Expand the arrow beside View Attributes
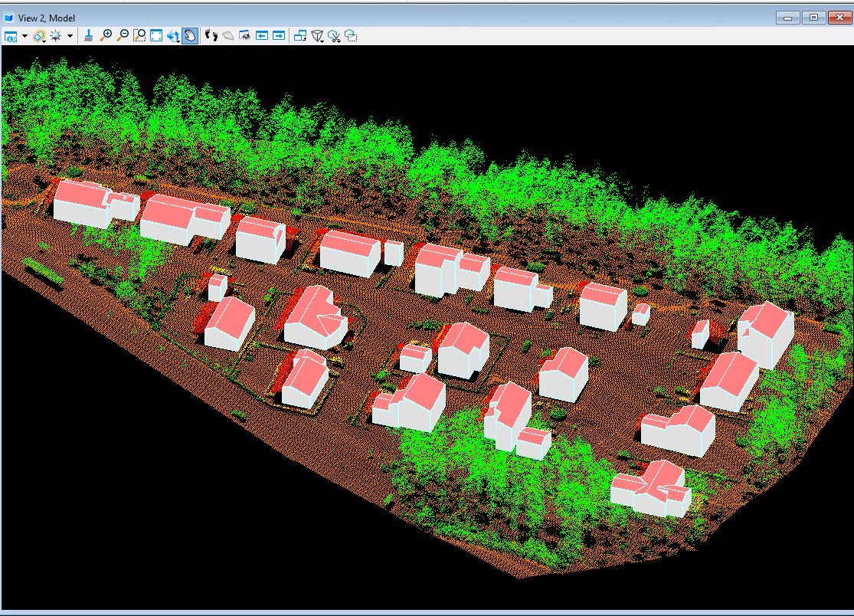The height and width of the screenshot is (616, 854). pos(25,36)
